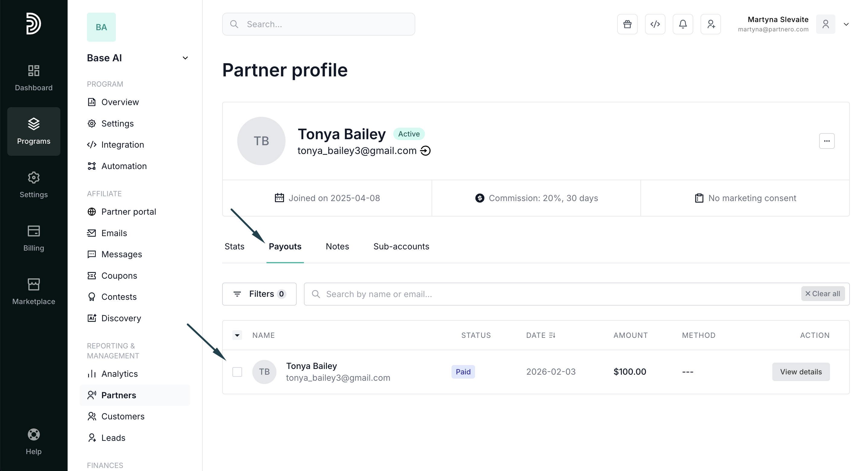Go to Dashboard in left rail
This screenshot has height=471, width=868.
34,78
